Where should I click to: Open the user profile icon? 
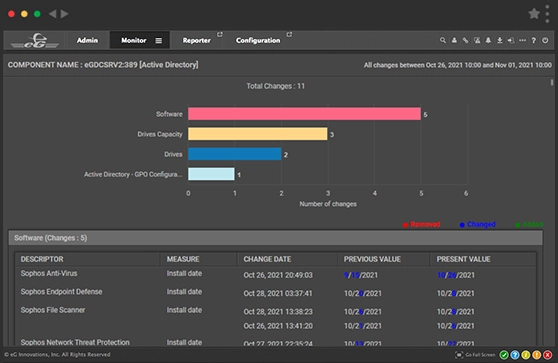pos(454,40)
